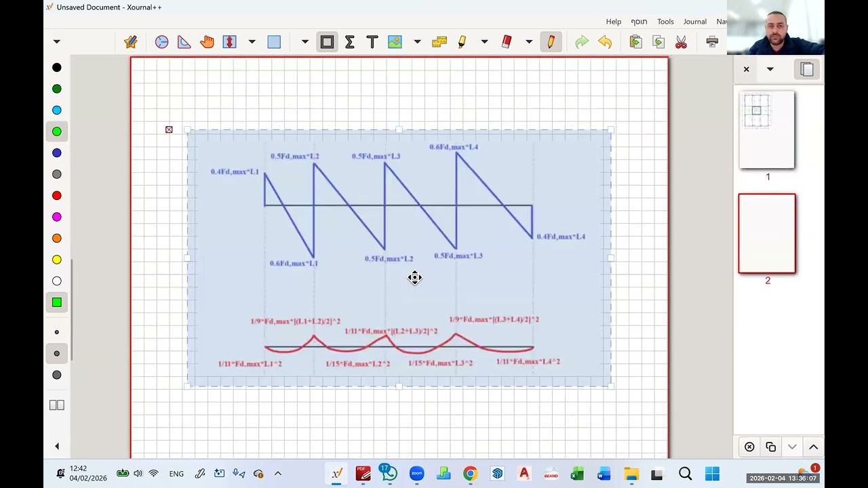Open the sidebar selector dropdown arrow

(770, 69)
